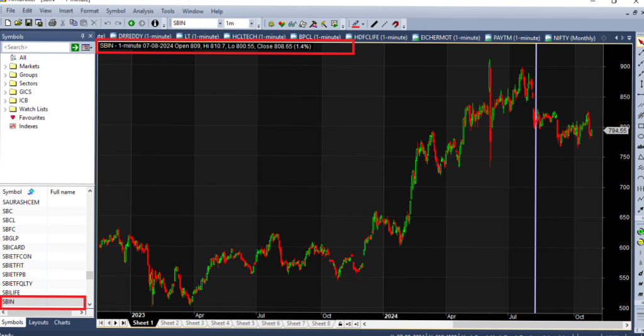644x336 pixels.
Task: Click the yellow gear settings icon
Action: click(271, 24)
